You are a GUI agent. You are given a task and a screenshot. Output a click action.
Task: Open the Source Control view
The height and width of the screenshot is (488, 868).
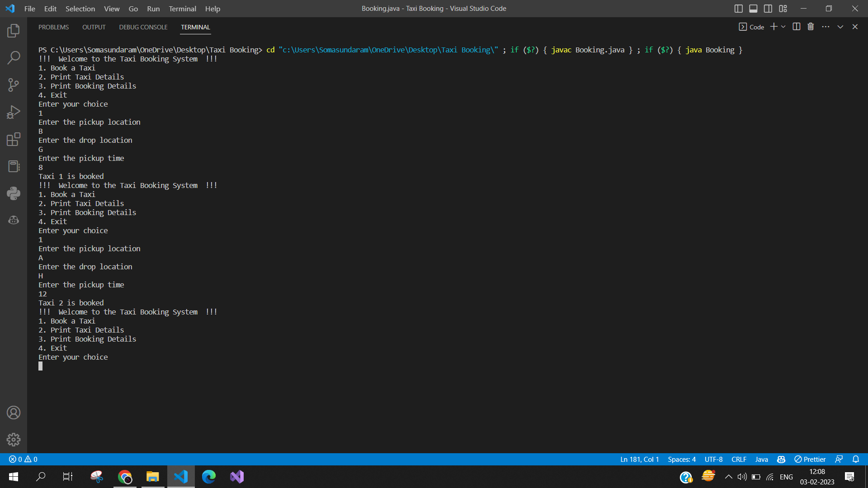coord(14,85)
